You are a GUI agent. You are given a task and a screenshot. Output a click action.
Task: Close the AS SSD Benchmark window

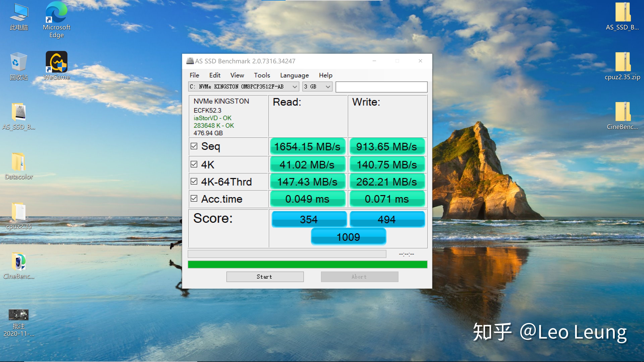coord(420,61)
